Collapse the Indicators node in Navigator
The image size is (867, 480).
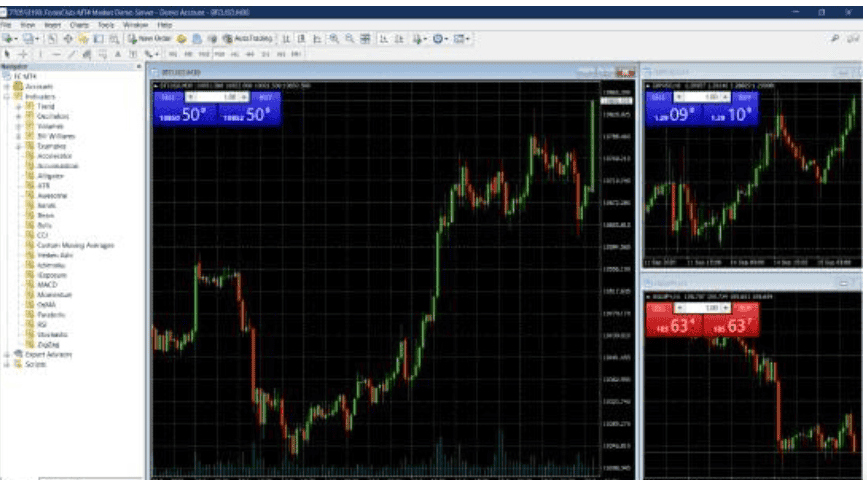(7, 97)
